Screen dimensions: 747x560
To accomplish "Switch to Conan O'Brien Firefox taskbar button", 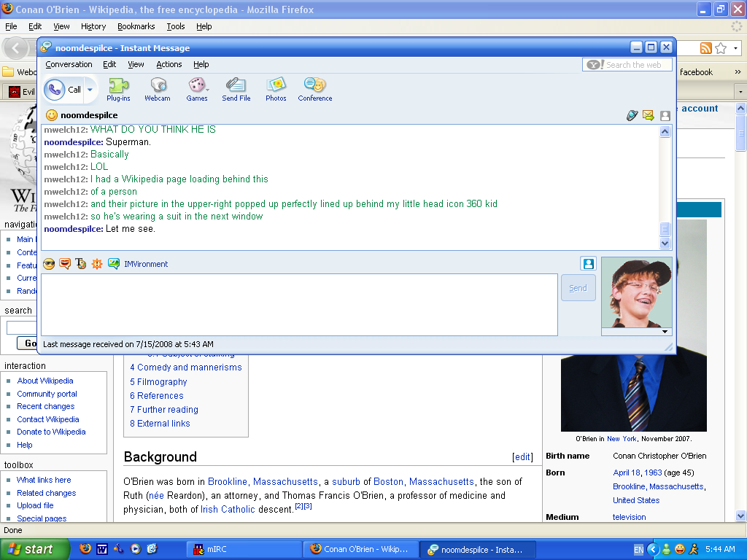I will tap(360, 549).
